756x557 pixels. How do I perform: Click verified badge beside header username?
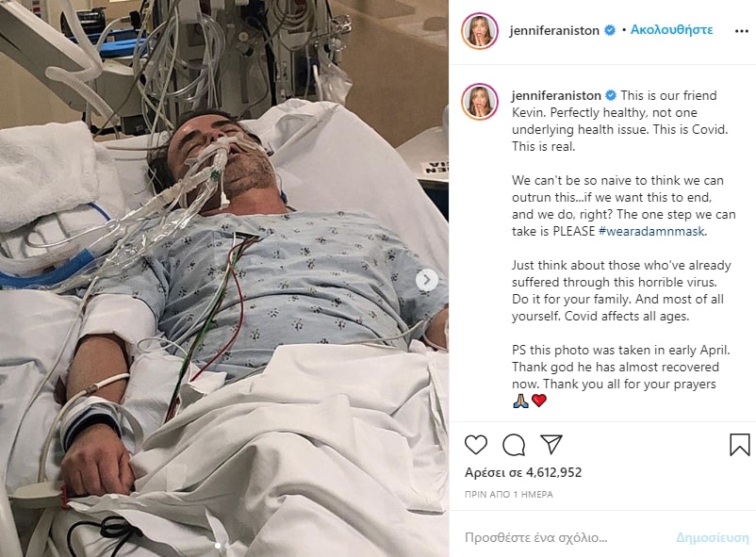pos(610,30)
